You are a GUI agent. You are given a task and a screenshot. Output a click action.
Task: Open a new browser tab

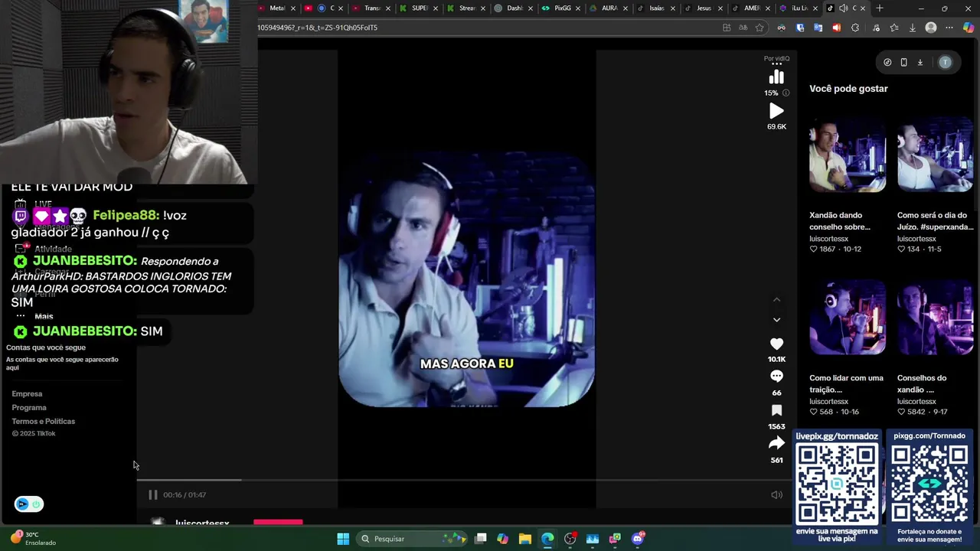880,8
